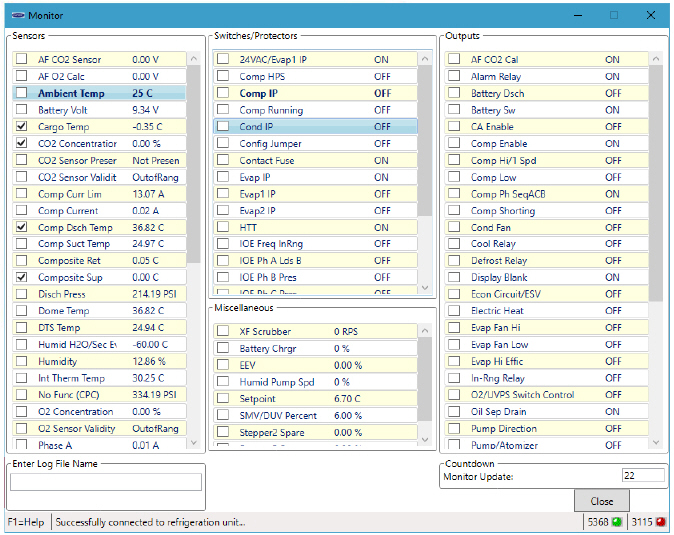The image size is (674, 535).
Task: Select the Dome Temp sensor row
Action: coord(99,311)
